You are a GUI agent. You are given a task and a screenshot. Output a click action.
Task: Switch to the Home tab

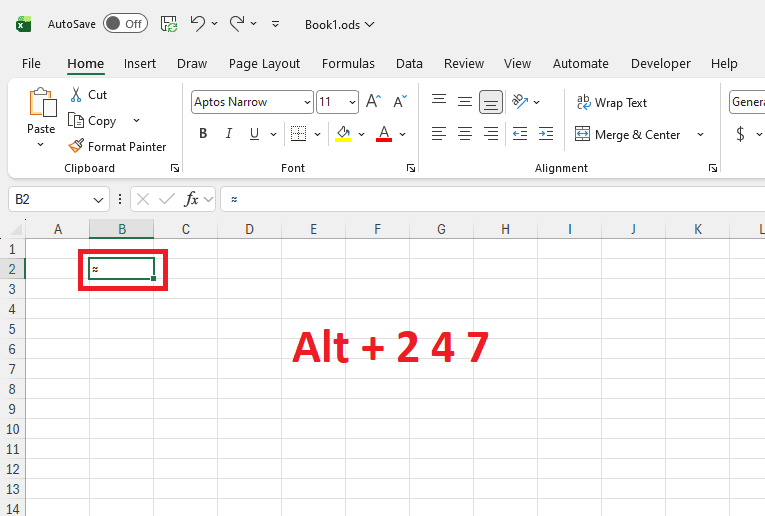point(85,64)
